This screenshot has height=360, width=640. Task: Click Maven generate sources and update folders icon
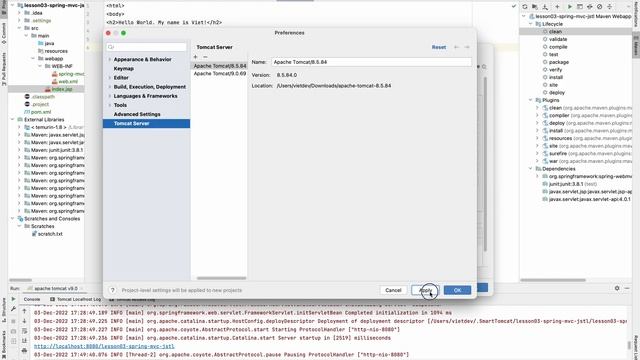point(535,7)
